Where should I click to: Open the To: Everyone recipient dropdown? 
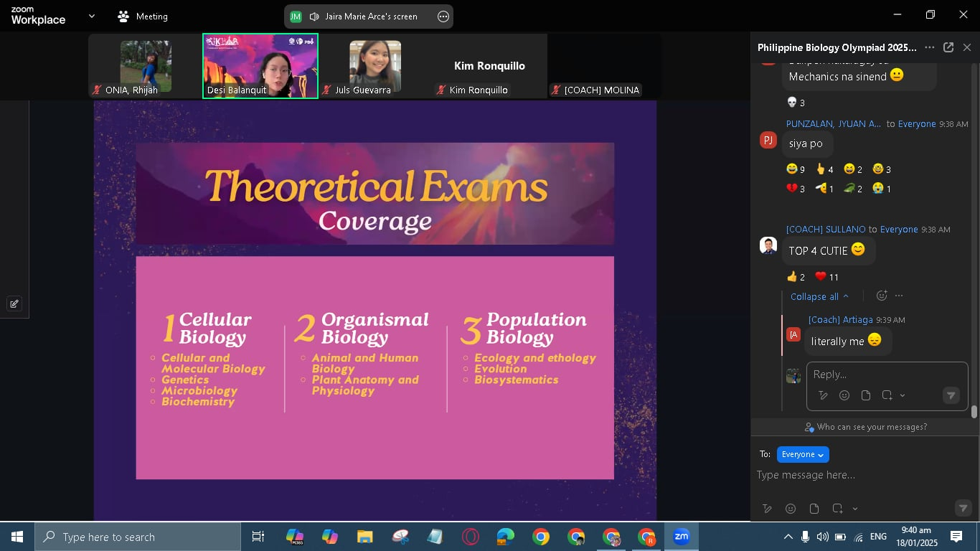pos(803,454)
